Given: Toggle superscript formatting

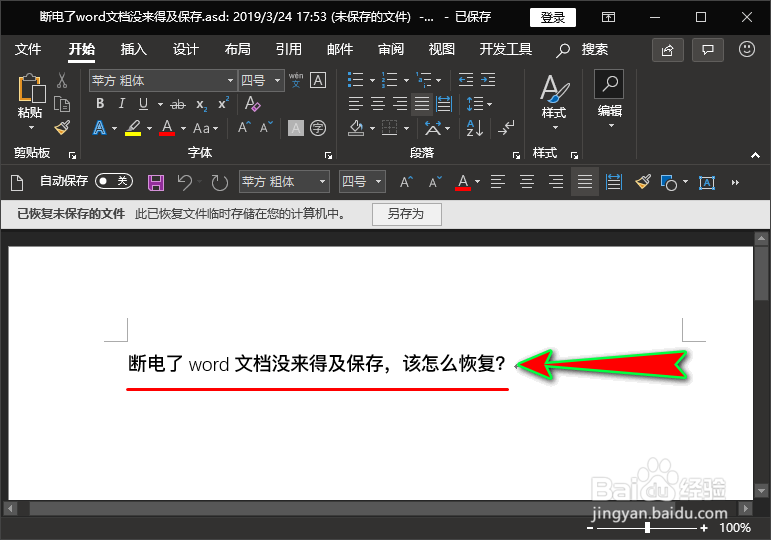Looking at the screenshot, I should (x=223, y=103).
